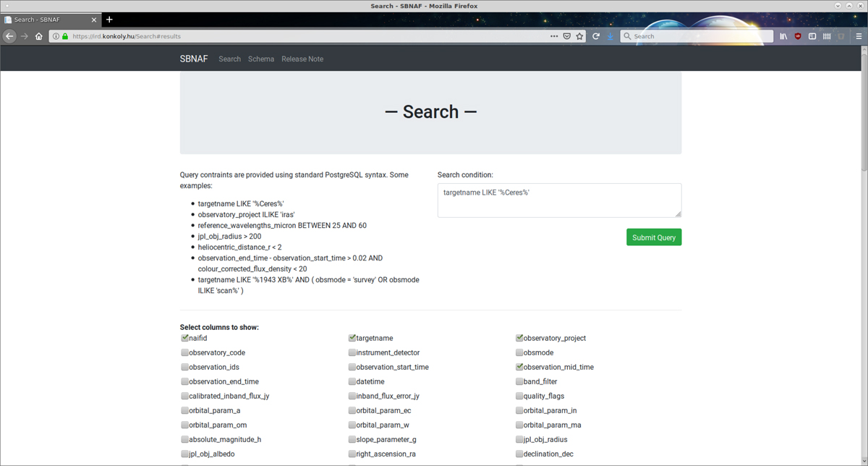868x466 pixels.
Task: Open the Firefox downloads arrow icon
Action: coord(610,36)
